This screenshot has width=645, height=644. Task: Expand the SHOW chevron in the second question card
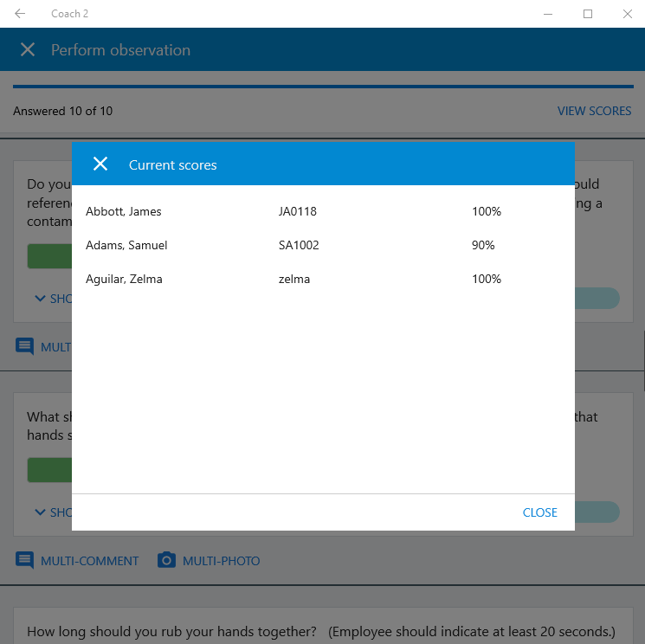tap(40, 512)
